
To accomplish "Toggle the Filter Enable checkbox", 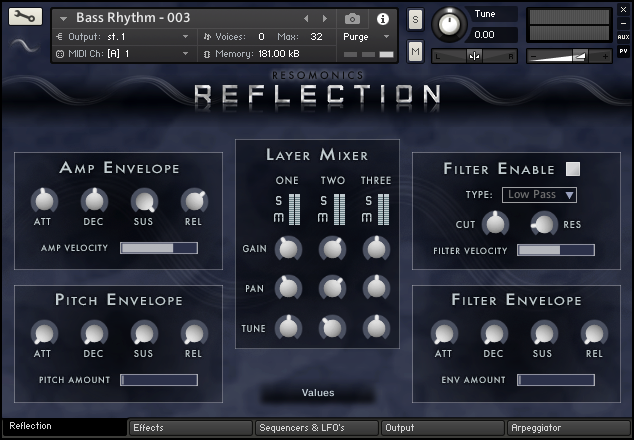I will [x=573, y=169].
